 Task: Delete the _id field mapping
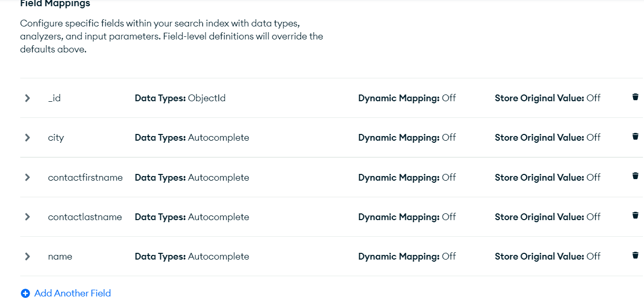[635, 97]
